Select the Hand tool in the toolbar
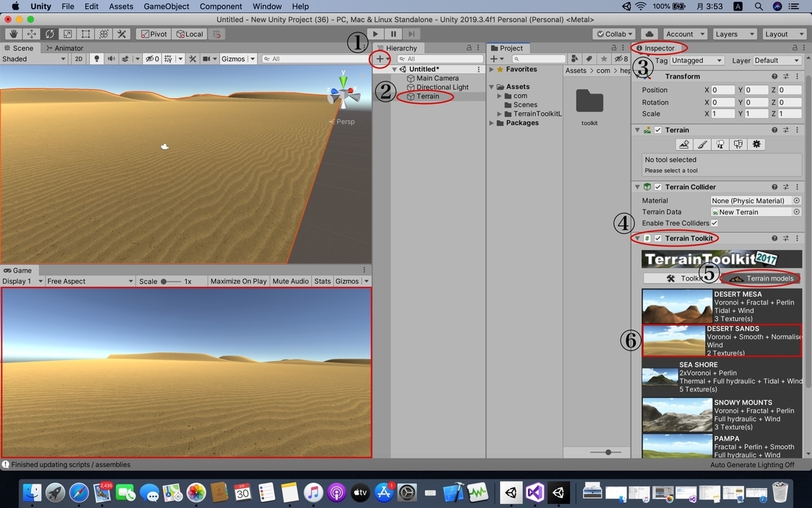This screenshot has width=812, height=508. (13, 34)
